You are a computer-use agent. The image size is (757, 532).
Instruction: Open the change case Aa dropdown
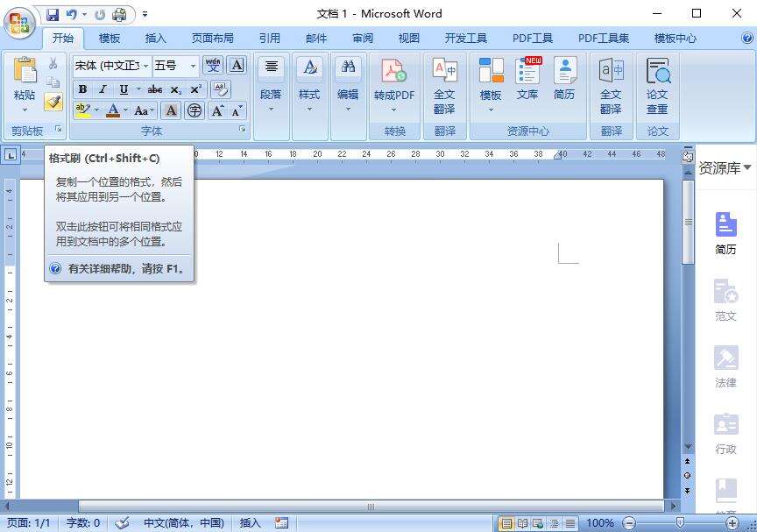pos(144,110)
